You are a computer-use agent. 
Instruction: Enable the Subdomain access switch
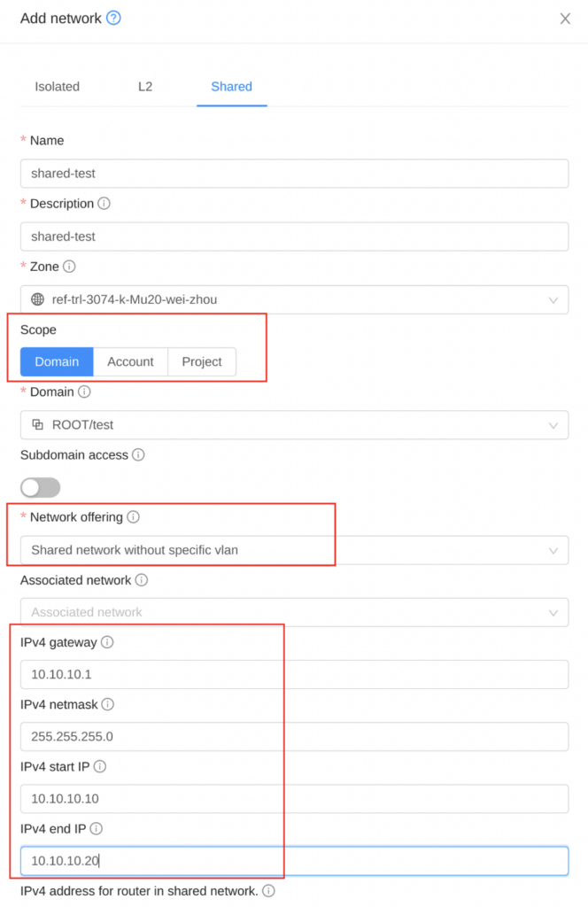(x=39, y=487)
